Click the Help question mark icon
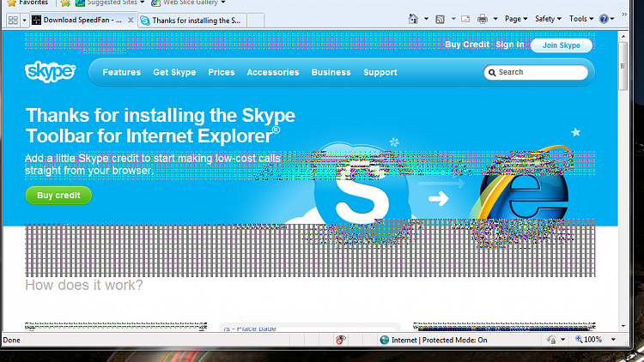The width and height of the screenshot is (644, 362). point(604,19)
